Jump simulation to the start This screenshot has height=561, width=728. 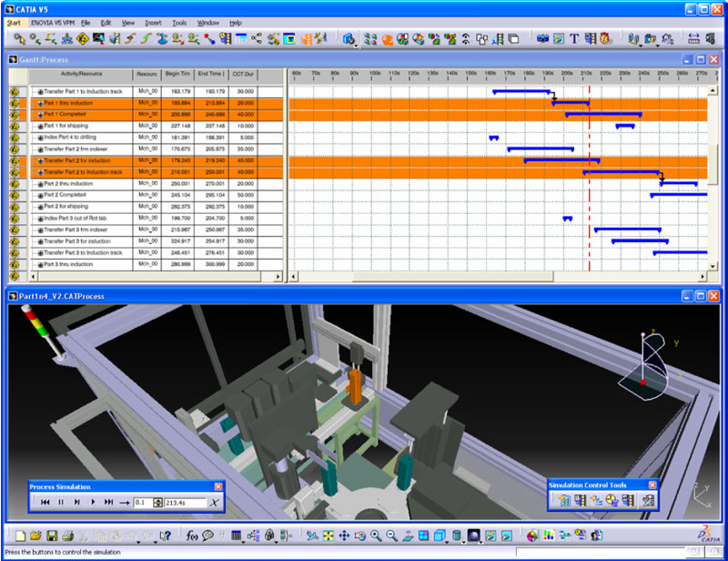45,503
